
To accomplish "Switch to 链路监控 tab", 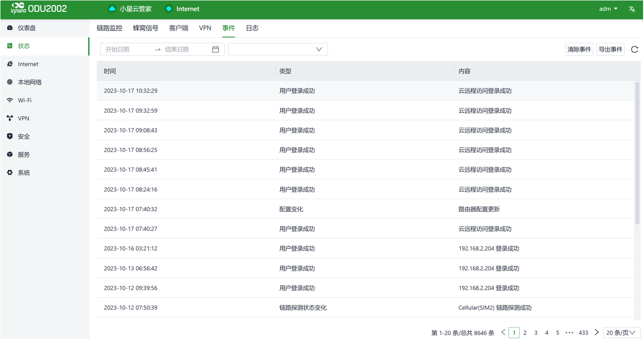I will click(110, 28).
